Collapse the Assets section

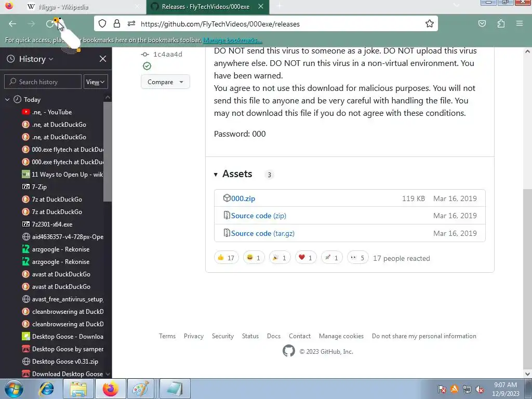point(216,175)
